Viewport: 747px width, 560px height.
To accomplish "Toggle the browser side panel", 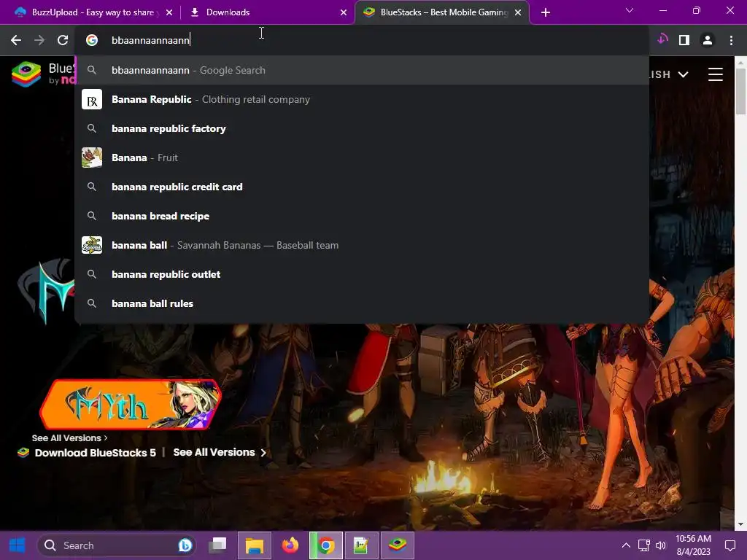I will point(684,40).
